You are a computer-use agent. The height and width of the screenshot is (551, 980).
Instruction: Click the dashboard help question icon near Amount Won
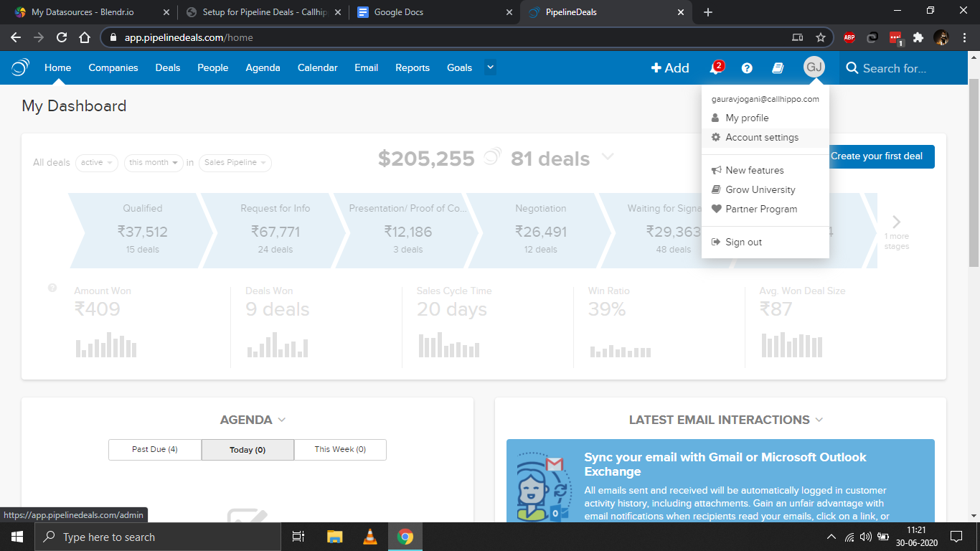(x=52, y=288)
